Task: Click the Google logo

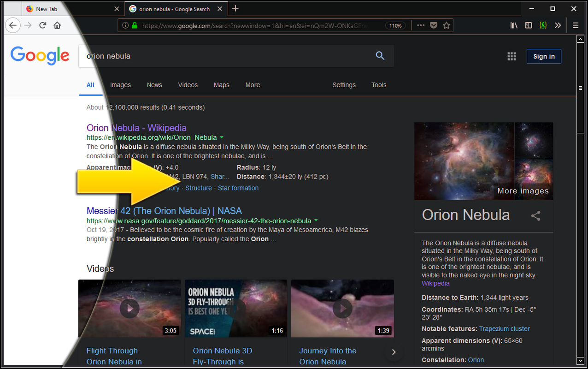Action: point(40,56)
